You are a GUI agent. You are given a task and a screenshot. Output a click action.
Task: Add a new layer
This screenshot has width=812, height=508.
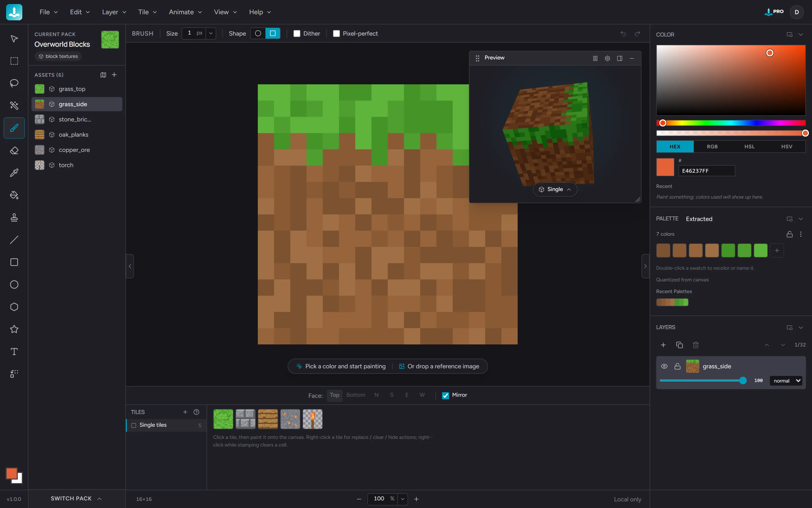point(663,345)
